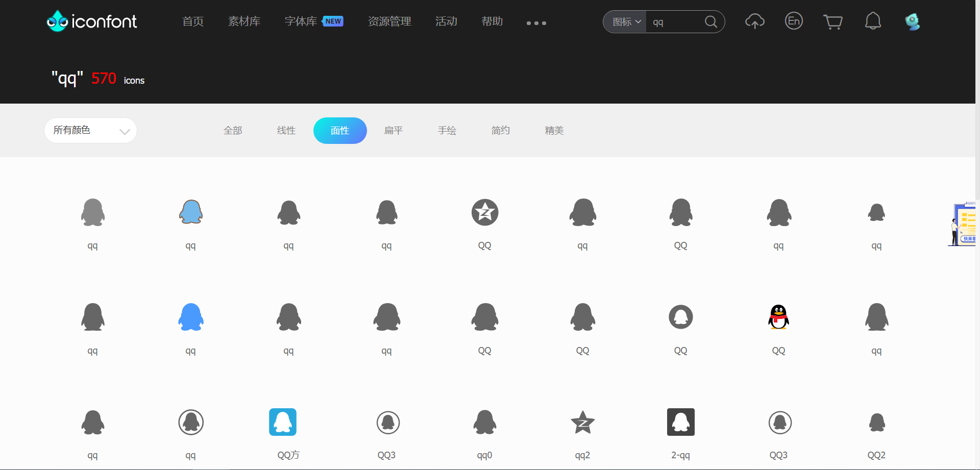This screenshot has height=470, width=980.
Task: Select the qq2 star icon
Action: click(x=583, y=423)
